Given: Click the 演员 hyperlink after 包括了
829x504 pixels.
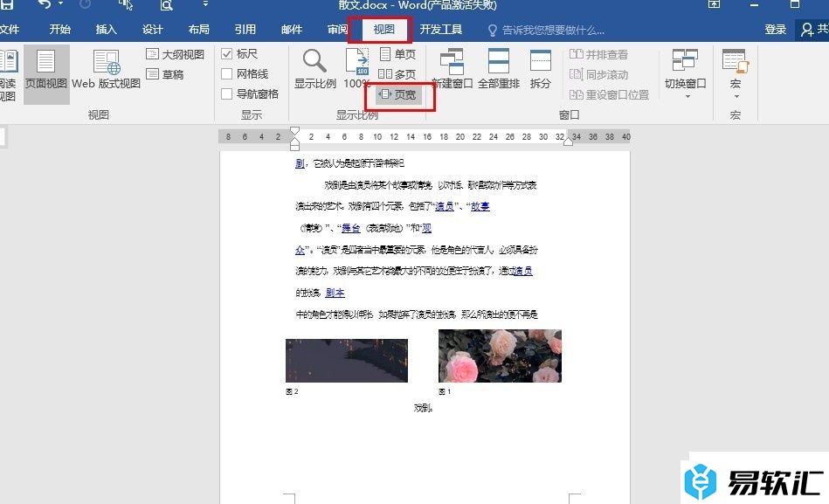Looking at the screenshot, I should click(444, 206).
